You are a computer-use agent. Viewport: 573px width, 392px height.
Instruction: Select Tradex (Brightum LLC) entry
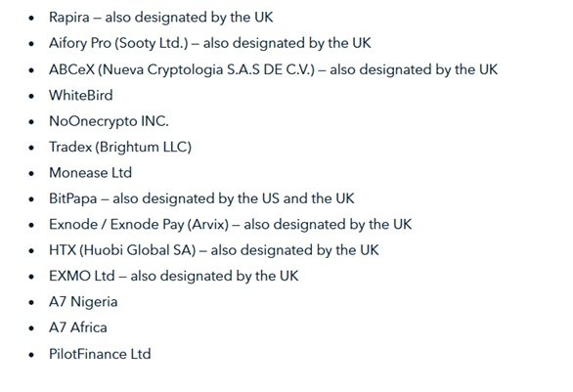[120, 147]
